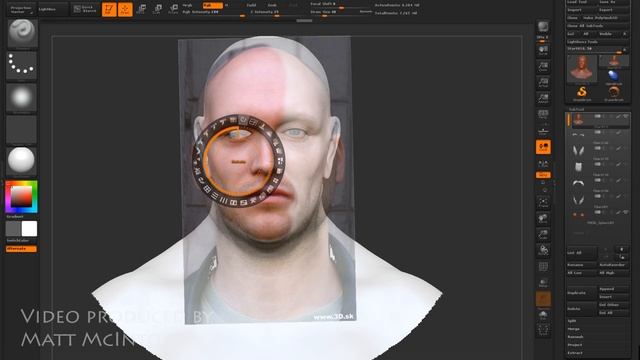Select the blue sphere tool icon
Viewport: 640px width, 360px height.
tap(613, 76)
